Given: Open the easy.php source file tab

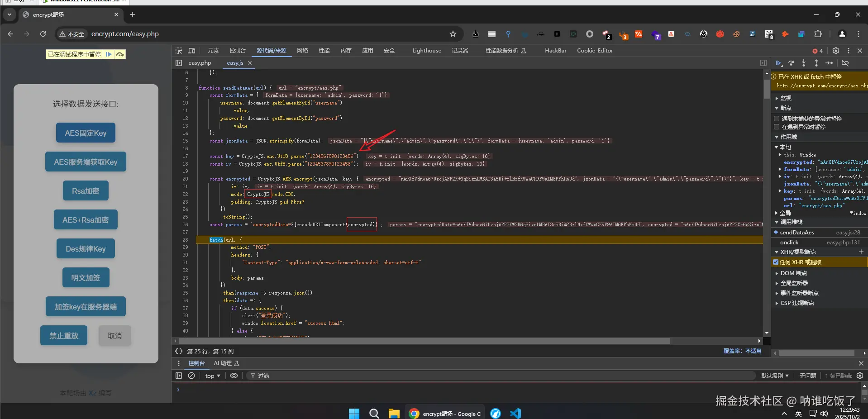Looking at the screenshot, I should (x=200, y=63).
